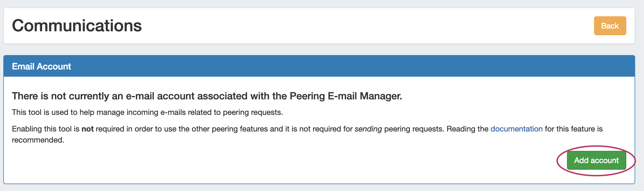Click 'Peering E-mail Manager' in the heading
The width and height of the screenshot is (644, 191).
coord(346,96)
